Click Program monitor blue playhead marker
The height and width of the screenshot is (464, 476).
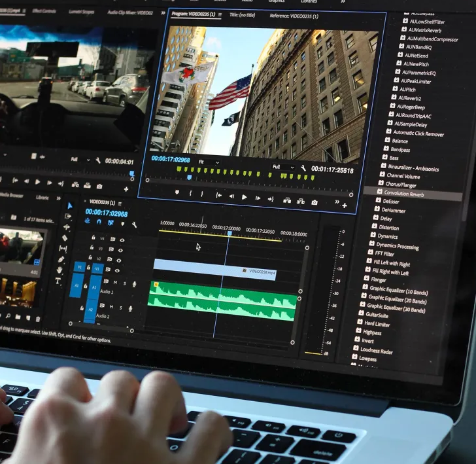point(189,177)
